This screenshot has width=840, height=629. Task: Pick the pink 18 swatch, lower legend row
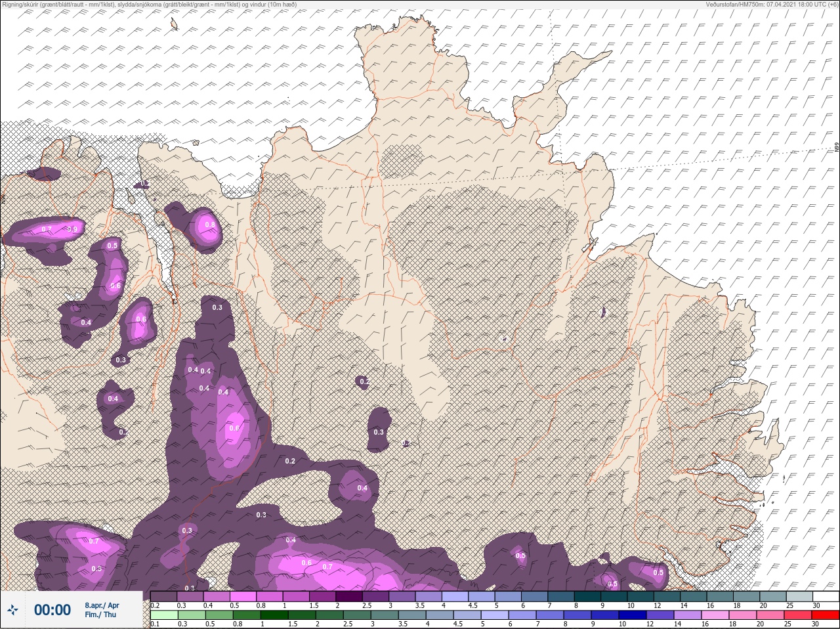[x=742, y=615]
